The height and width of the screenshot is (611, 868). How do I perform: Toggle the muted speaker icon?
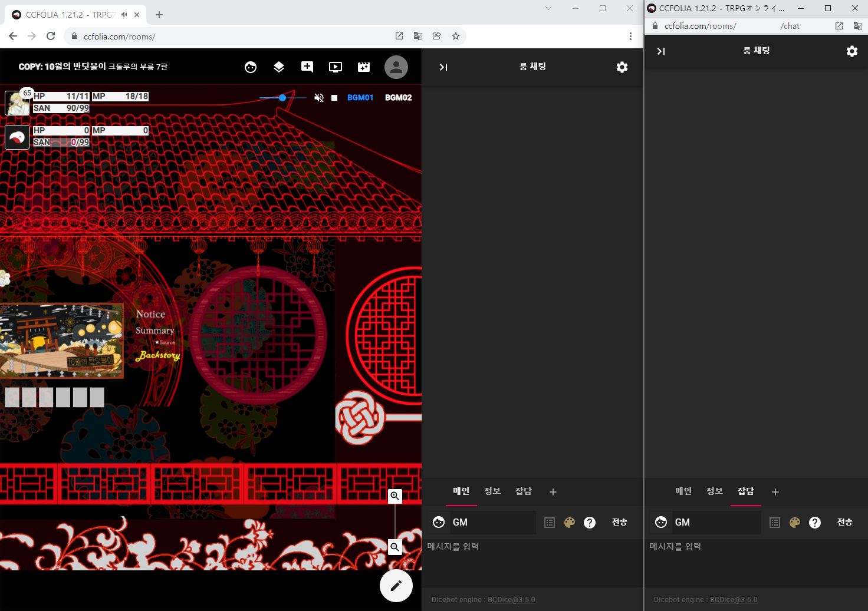pos(319,98)
